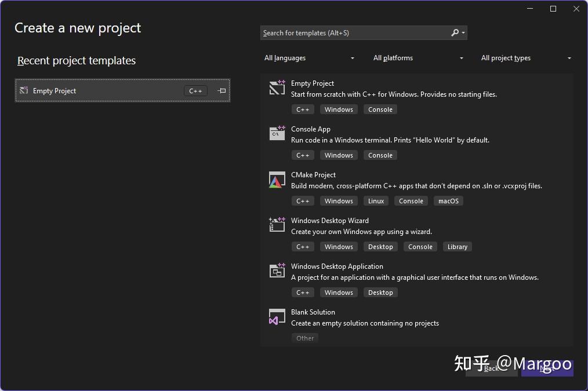Click Windows tag under CMake Project
The width and height of the screenshot is (588, 391).
[339, 201]
